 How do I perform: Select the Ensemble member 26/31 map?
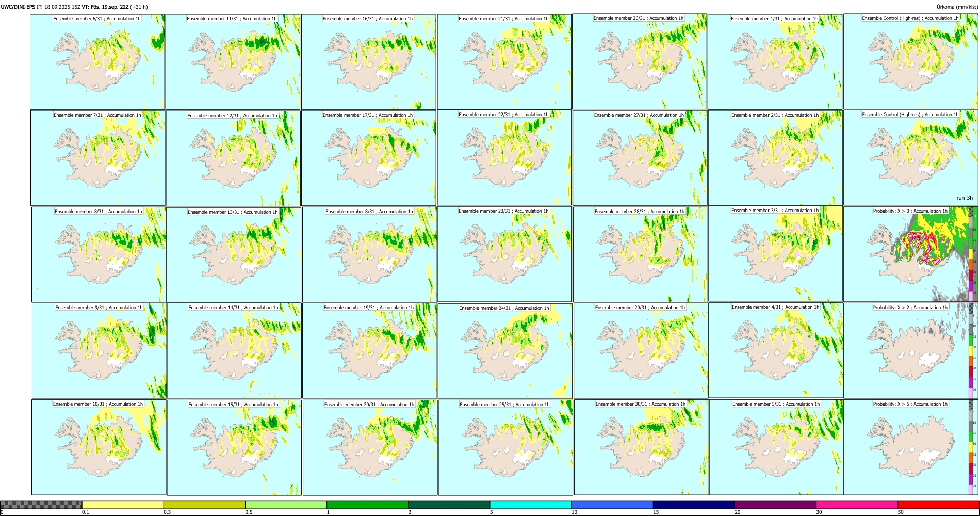pos(640,61)
